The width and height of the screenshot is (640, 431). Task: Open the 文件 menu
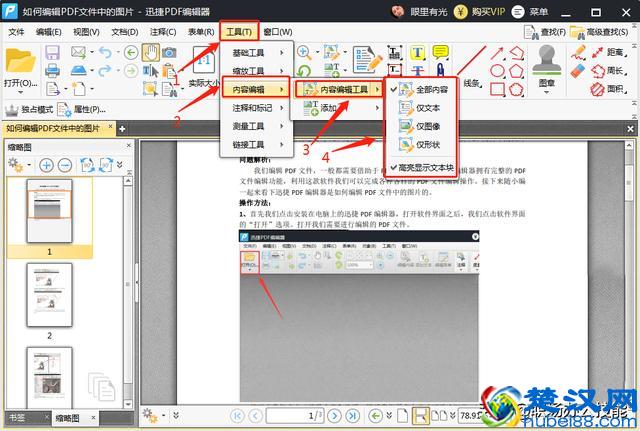[16, 32]
